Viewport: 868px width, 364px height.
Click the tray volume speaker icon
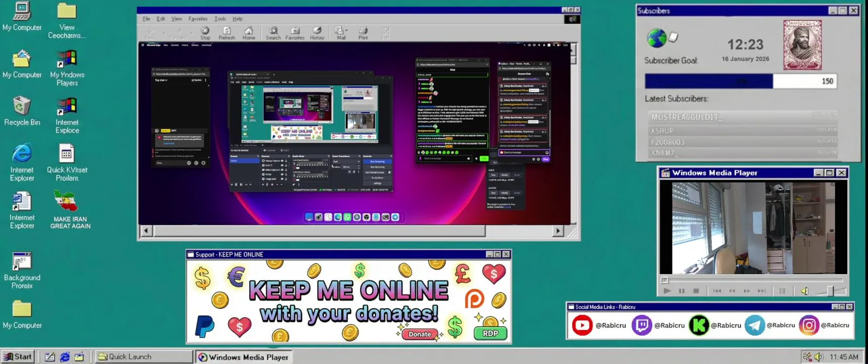tap(819, 357)
